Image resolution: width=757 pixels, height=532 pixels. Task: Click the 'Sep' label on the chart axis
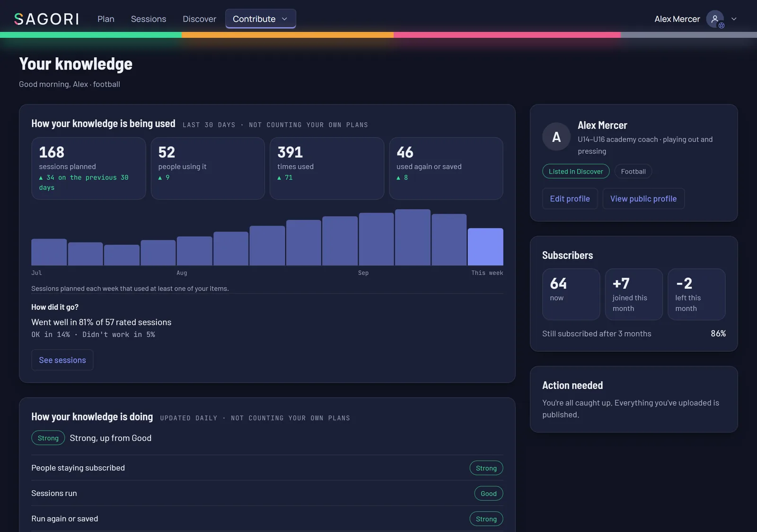point(363,273)
